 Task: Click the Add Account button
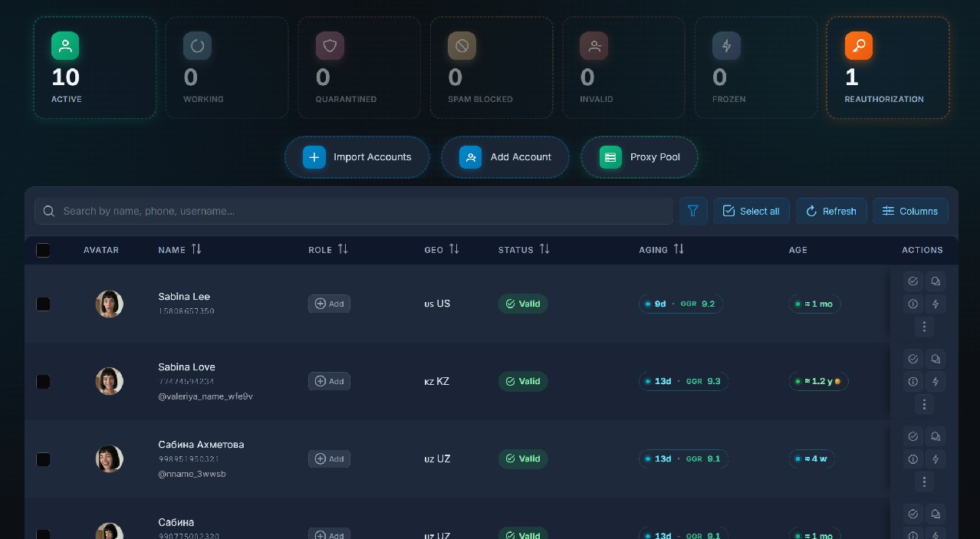pos(505,157)
